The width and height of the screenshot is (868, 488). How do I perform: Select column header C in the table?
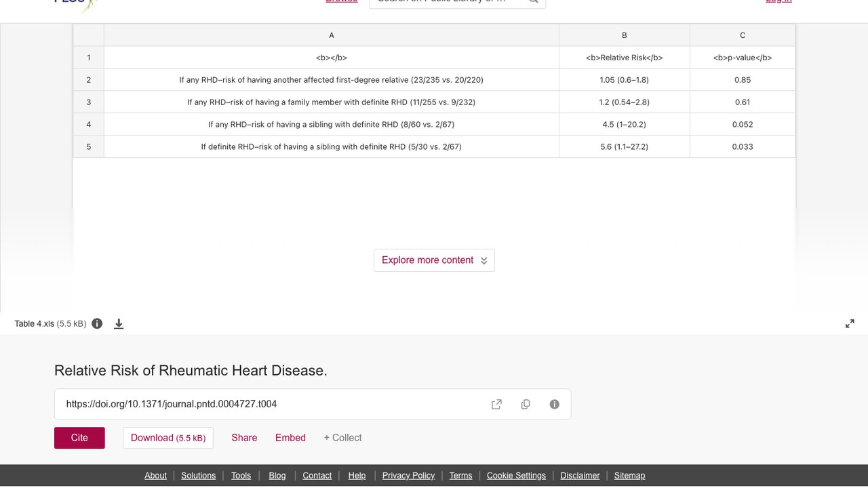743,35
